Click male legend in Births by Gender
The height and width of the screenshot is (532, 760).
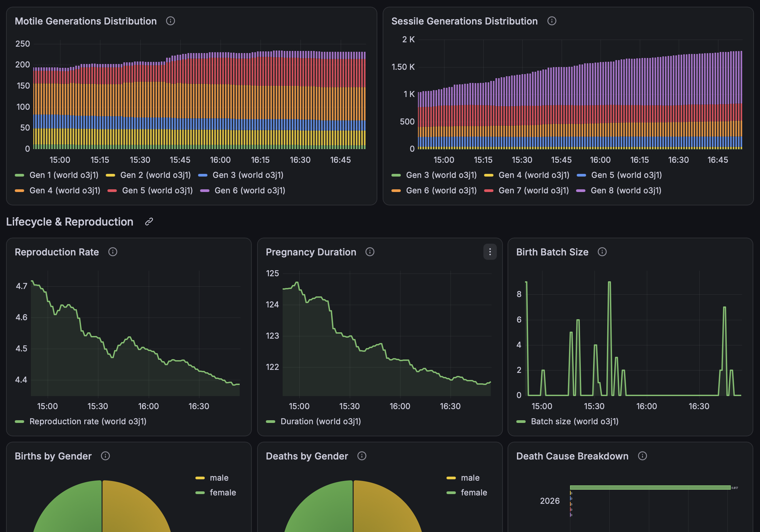219,478
